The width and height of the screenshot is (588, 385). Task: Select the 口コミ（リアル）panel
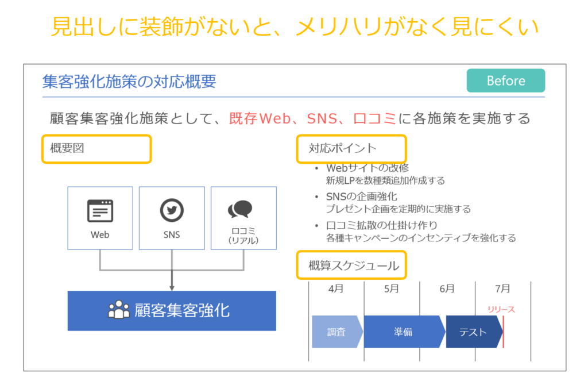point(243,218)
